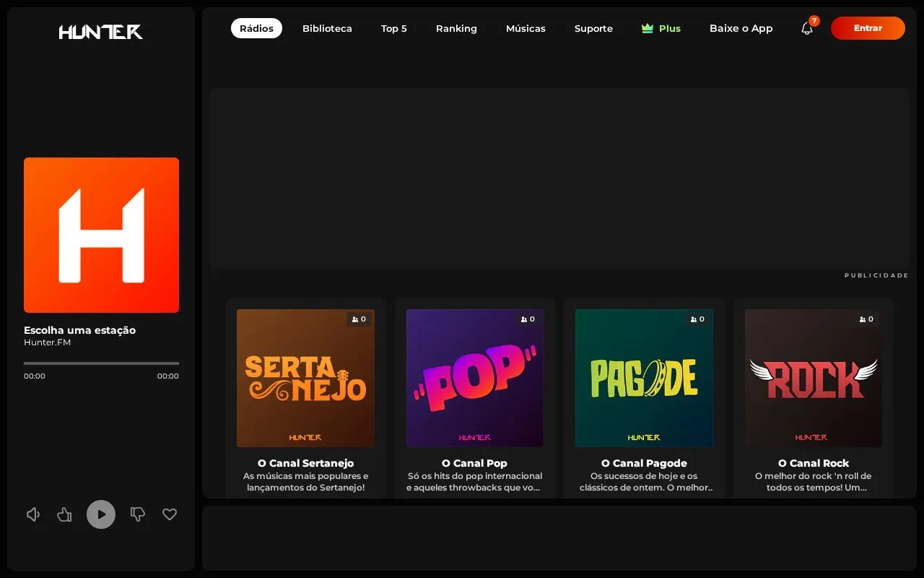Screen dimensions: 924x578
Task: Open the Biblioteca tab
Action: 327,28
